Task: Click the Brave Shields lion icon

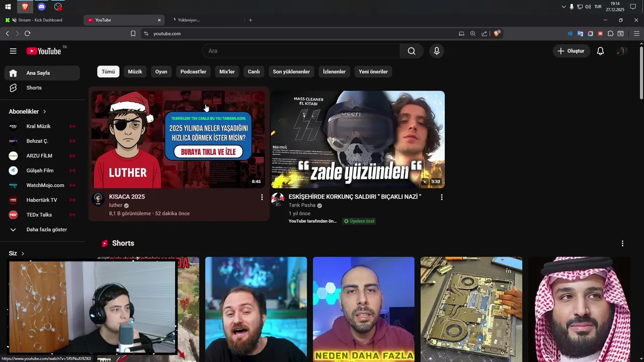Action: pos(497,34)
